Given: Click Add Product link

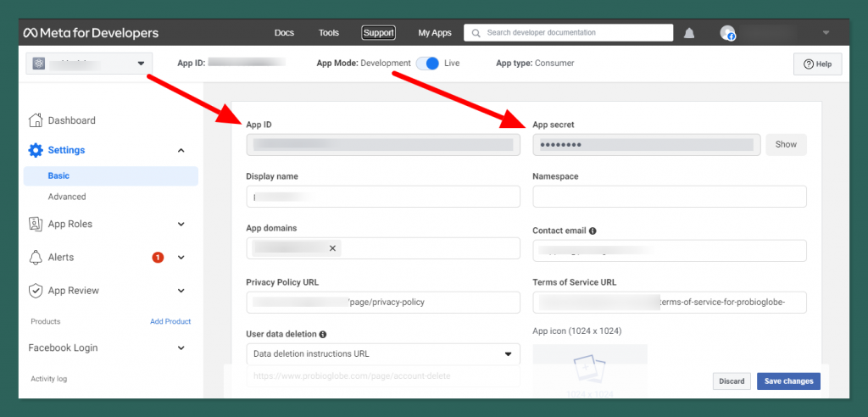Looking at the screenshot, I should tap(170, 321).
